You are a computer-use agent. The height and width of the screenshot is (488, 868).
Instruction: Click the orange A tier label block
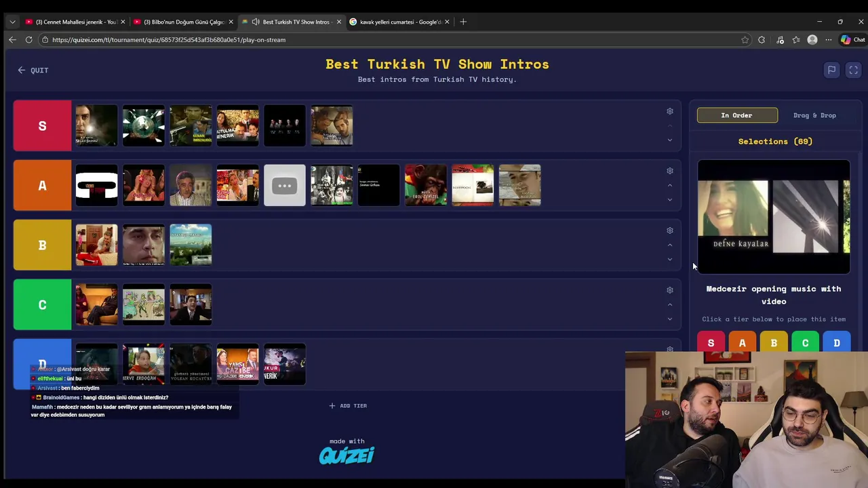[x=42, y=185]
